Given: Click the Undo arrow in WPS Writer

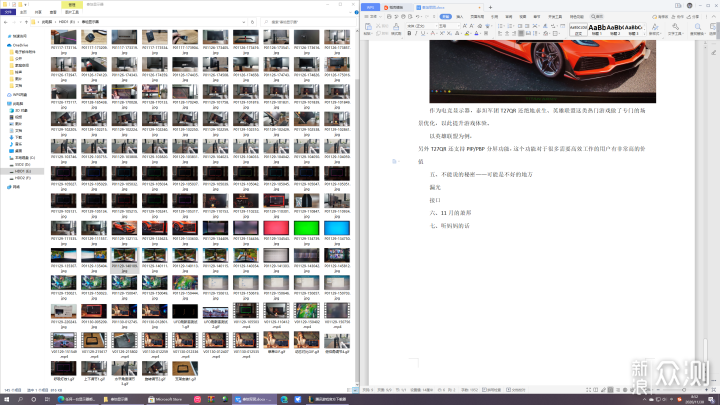Looking at the screenshot, I should coord(417,17).
